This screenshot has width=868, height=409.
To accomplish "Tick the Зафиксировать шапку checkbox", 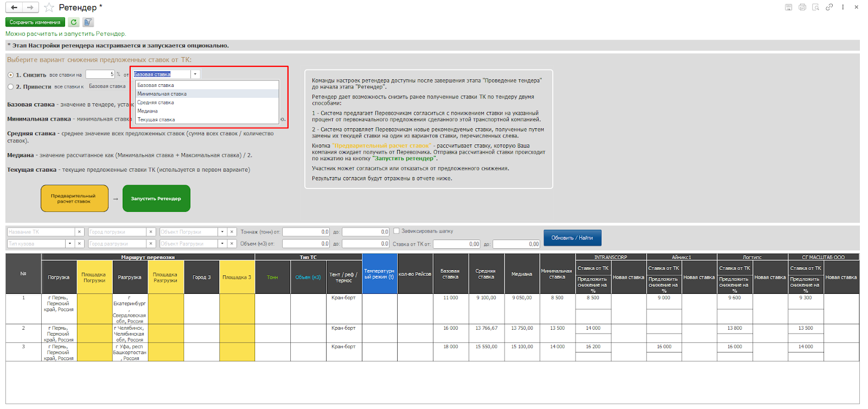I will coord(397,231).
